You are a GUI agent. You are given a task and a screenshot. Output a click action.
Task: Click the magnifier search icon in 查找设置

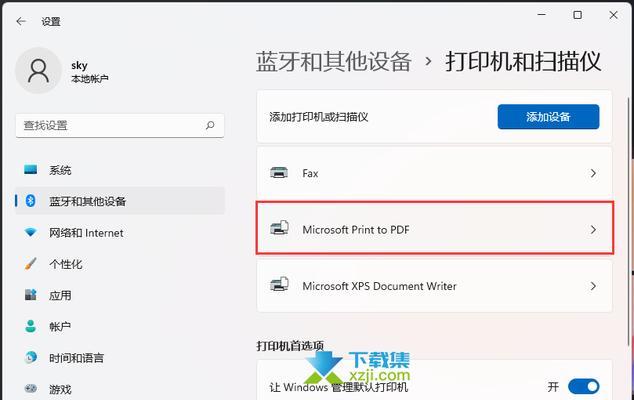pos(210,125)
